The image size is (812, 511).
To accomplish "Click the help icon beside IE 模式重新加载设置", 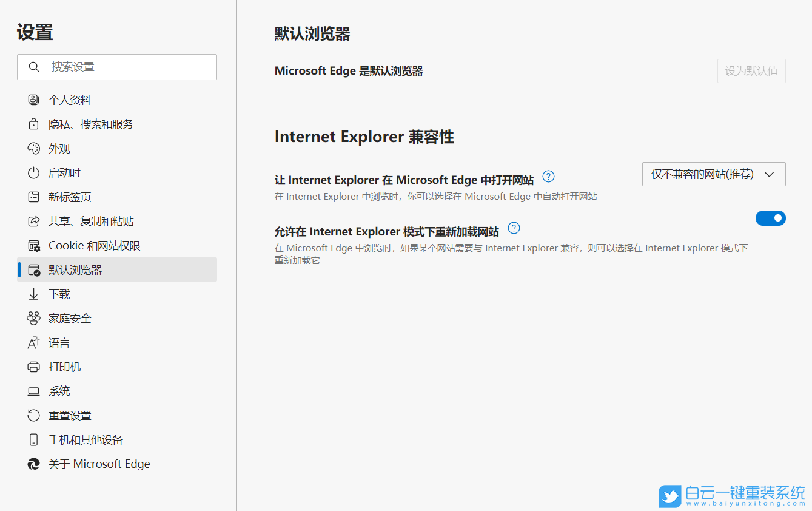I will pos(514,228).
